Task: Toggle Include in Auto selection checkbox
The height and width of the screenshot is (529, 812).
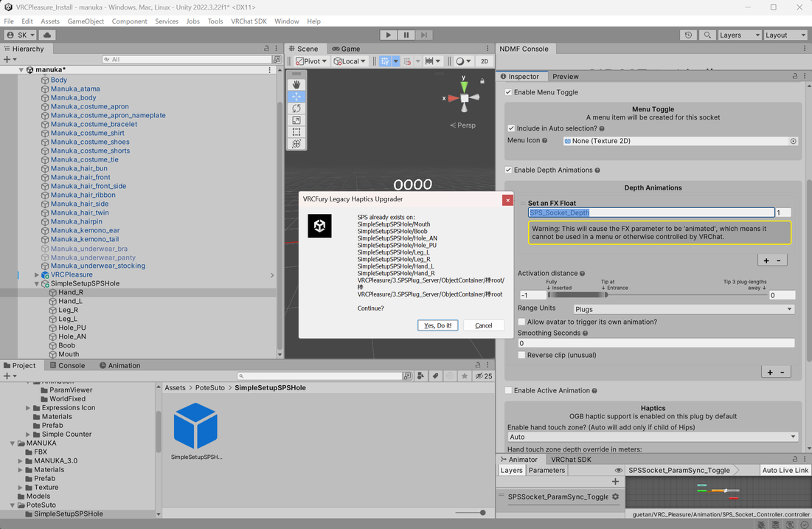Action: [x=511, y=128]
